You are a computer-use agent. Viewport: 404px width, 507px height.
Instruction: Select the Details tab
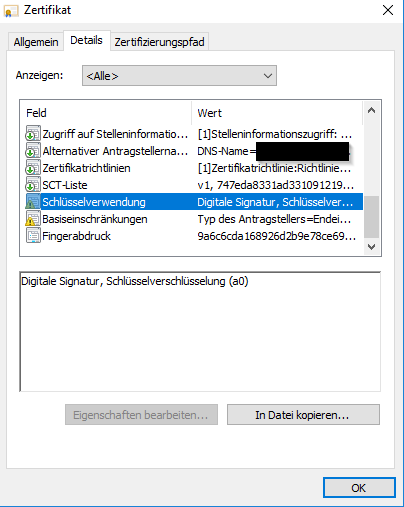[86, 40]
